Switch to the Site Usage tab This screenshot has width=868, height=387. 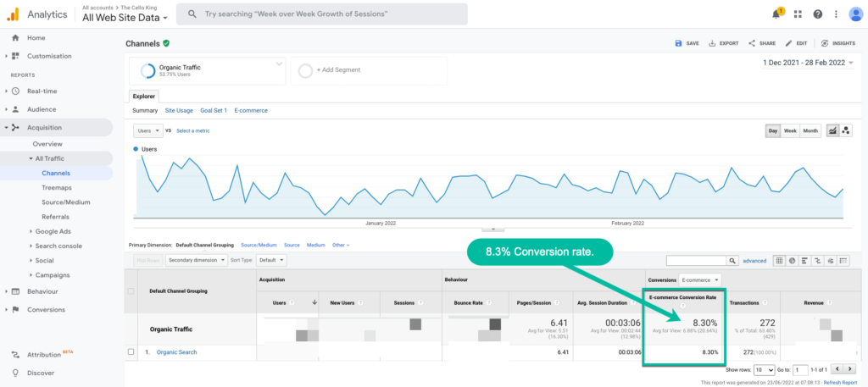coord(179,110)
